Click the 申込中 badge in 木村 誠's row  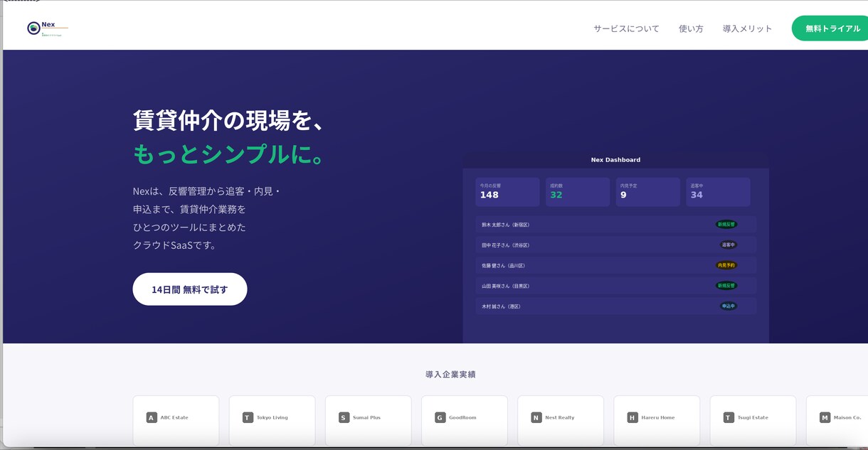tap(728, 306)
